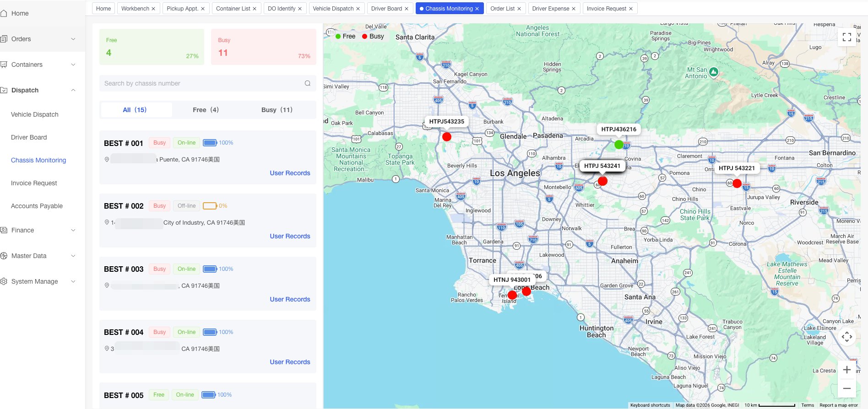
Task: Open map camera pan controls
Action: 847,337
